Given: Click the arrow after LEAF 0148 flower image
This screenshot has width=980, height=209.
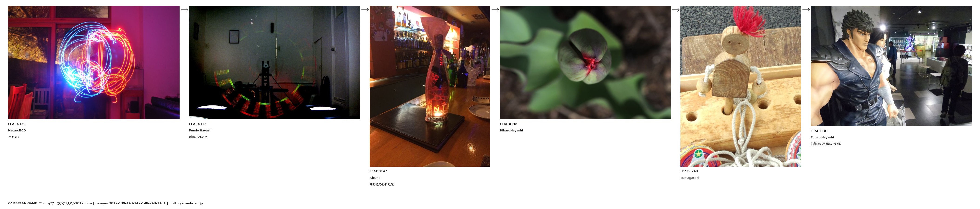Looking at the screenshot, I should (676, 10).
